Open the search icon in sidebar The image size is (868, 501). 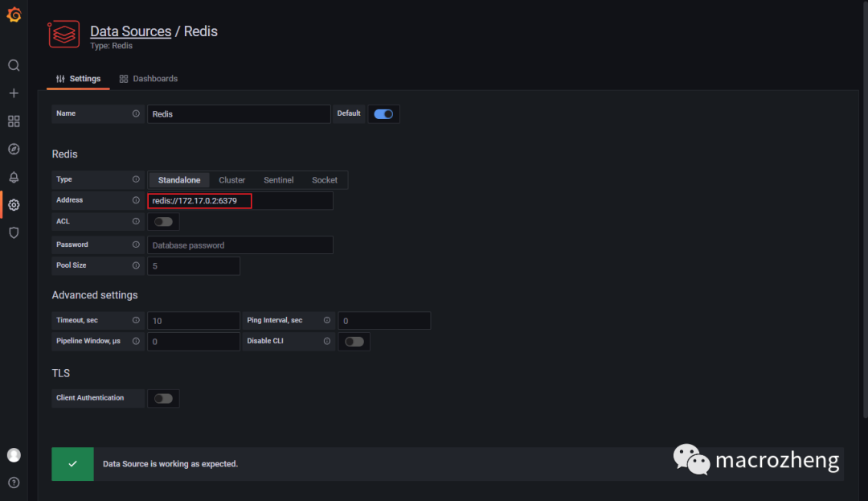[x=14, y=65]
